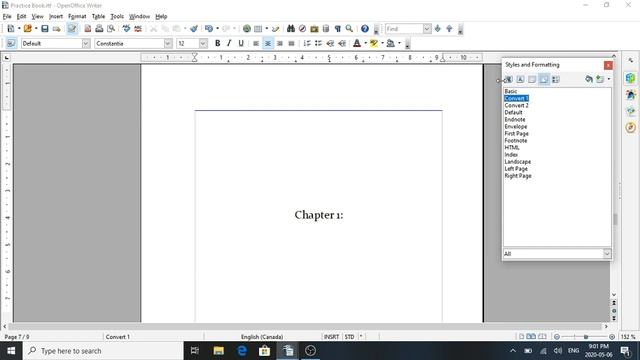Image resolution: width=640 pixels, height=360 pixels.
Task: Toggle Numbering list icon
Action: (307, 43)
